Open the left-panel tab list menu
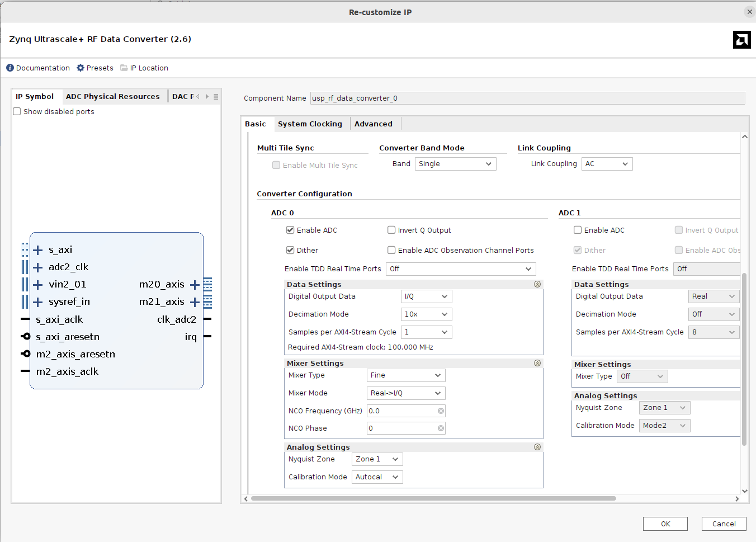Screen dimensions: 756x542 [x=216, y=97]
